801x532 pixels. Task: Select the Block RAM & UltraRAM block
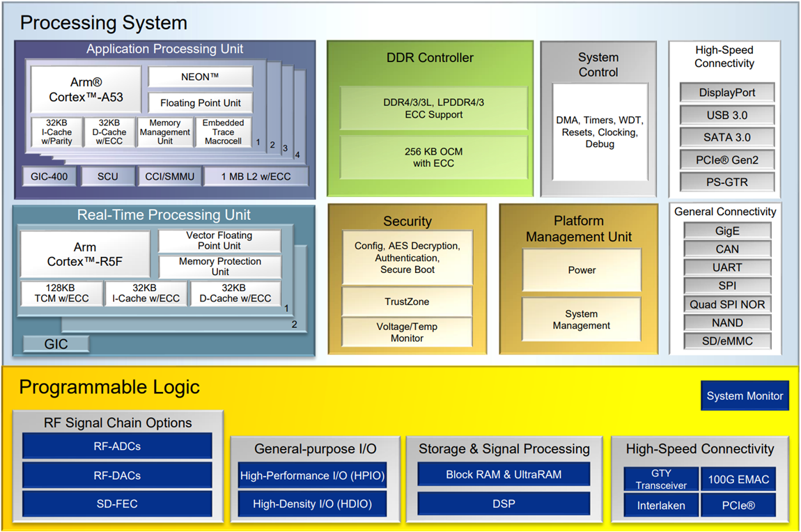click(x=504, y=474)
